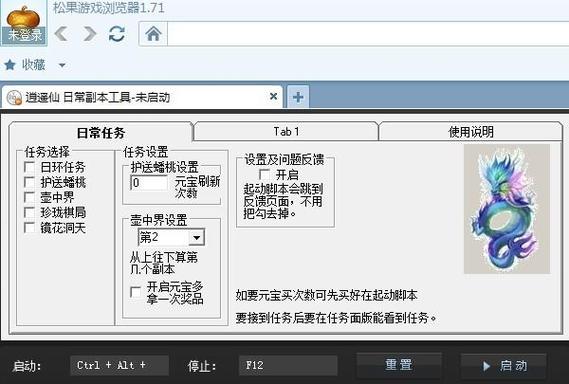Click the tab favicon of 逍遥仙 tab
The image size is (569, 384).
pyautogui.click(x=15, y=97)
